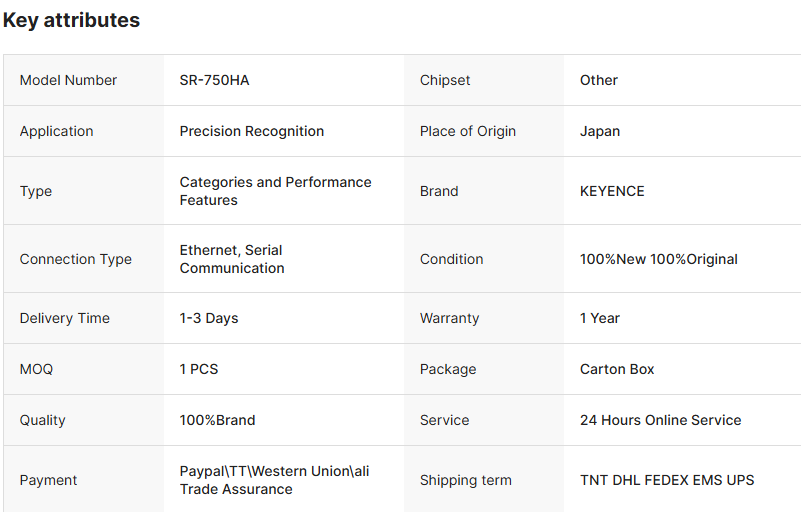Select the Paypal payment methods text
Viewport: 801px width, 512px height.
(274, 480)
